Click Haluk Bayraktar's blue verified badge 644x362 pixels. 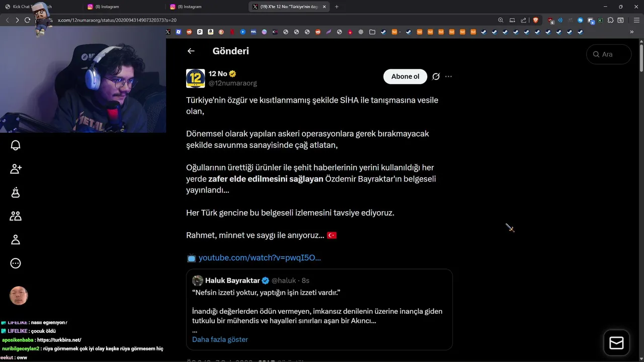[266, 281]
